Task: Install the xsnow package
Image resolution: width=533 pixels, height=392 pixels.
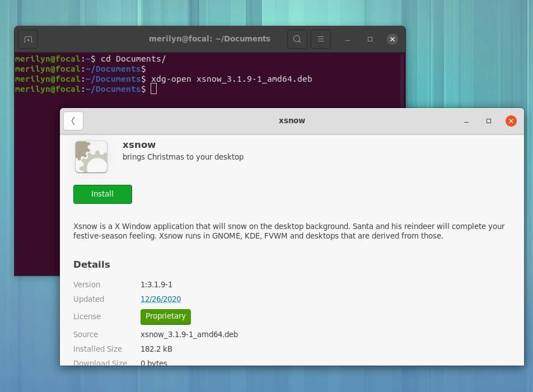Action: (x=102, y=194)
